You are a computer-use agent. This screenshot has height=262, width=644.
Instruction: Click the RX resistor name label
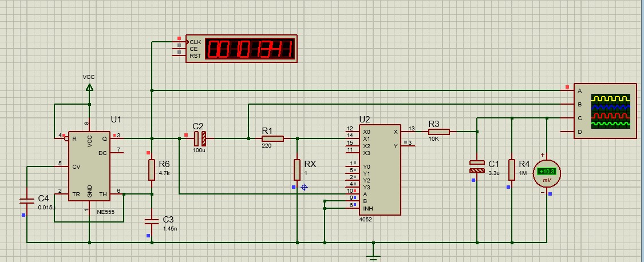[310, 164]
